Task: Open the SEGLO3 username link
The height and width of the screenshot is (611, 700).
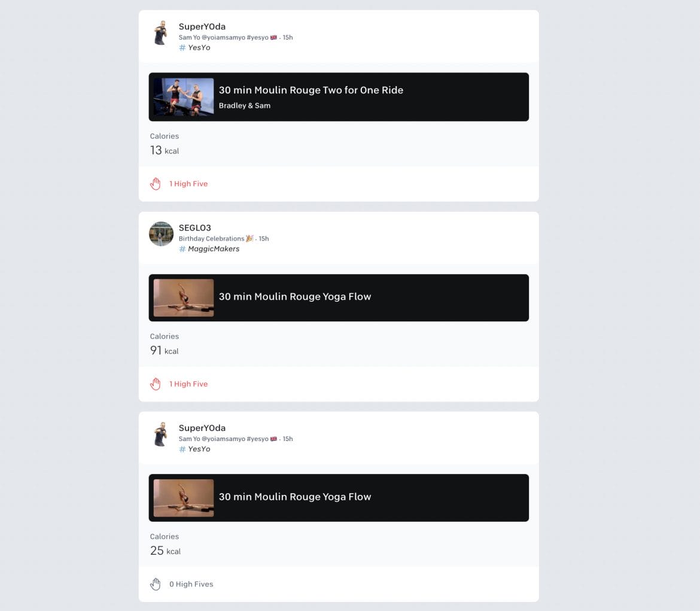Action: point(194,228)
